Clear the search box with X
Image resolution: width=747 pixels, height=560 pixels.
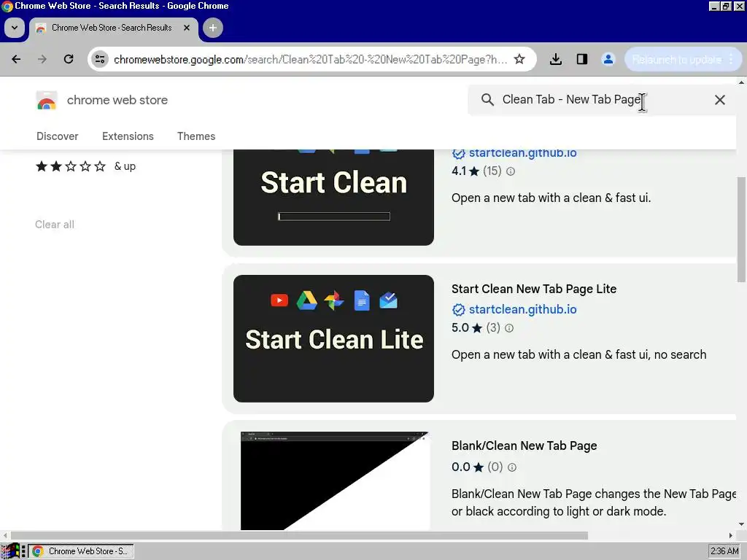click(x=720, y=99)
